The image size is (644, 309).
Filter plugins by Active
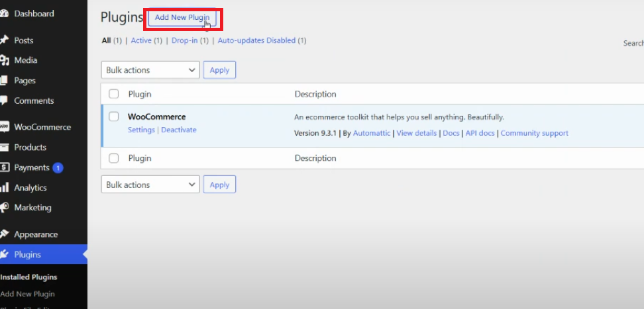pos(141,40)
